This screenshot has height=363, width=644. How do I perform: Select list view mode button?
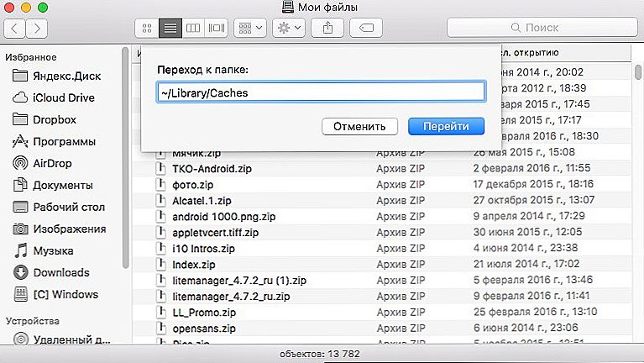[170, 28]
